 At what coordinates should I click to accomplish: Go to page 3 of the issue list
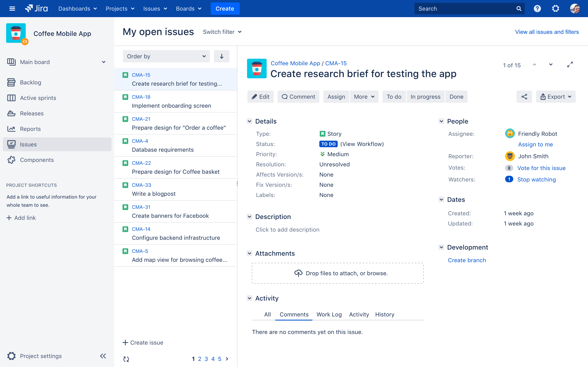pyautogui.click(x=206, y=359)
